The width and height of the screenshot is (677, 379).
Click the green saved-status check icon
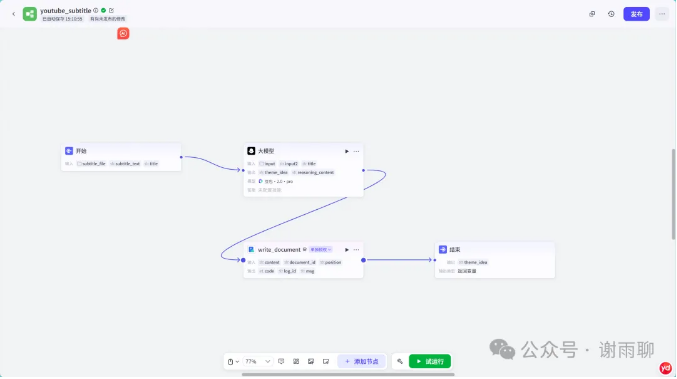click(104, 10)
